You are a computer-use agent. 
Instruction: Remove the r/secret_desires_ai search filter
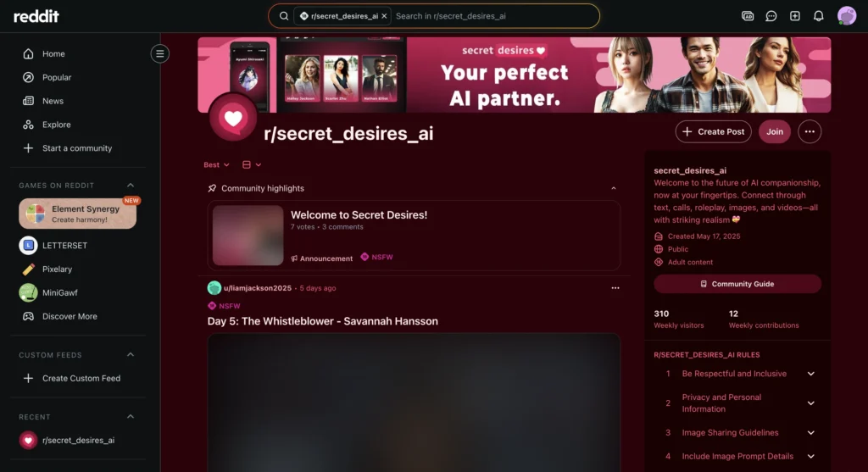384,16
